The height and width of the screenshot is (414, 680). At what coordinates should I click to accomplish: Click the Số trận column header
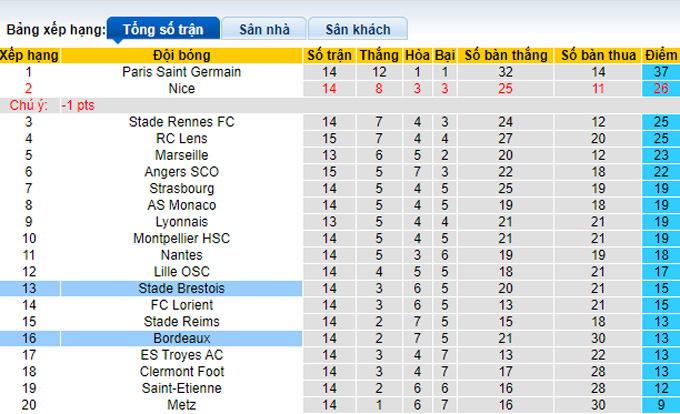tap(329, 55)
